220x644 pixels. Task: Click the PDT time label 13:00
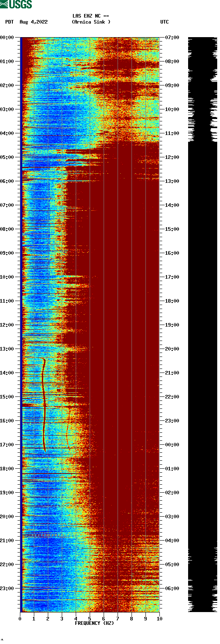pyautogui.click(x=7, y=349)
